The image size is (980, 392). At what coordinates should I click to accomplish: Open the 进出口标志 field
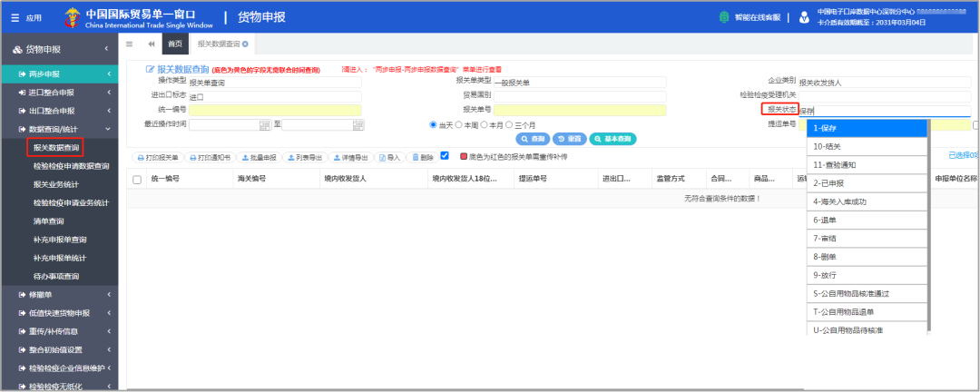pyautogui.click(x=275, y=97)
